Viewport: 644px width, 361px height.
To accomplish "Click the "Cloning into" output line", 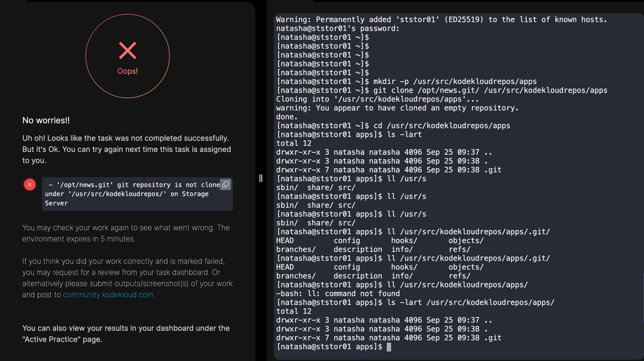I will [377, 99].
